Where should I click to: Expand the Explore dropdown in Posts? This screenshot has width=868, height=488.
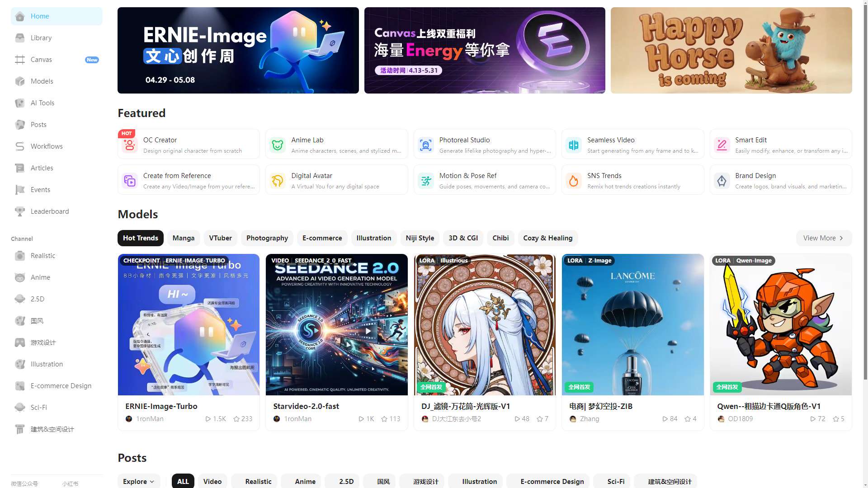click(138, 481)
